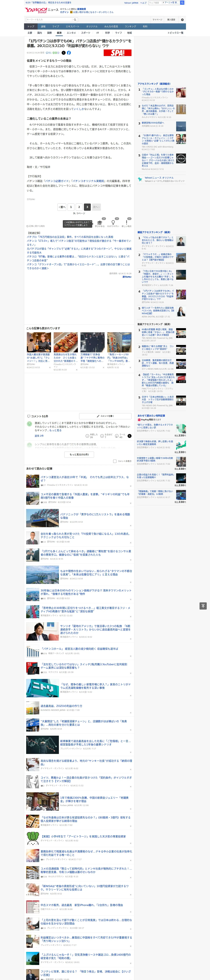The image size is (210, 980).
Task: Select the 有料 tab
Action: pyautogui.click(x=145, y=27)
